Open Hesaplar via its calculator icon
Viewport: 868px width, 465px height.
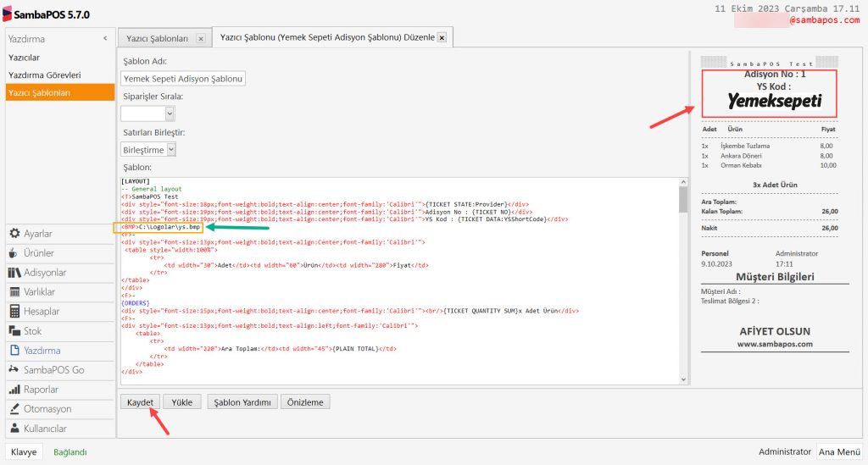point(14,312)
